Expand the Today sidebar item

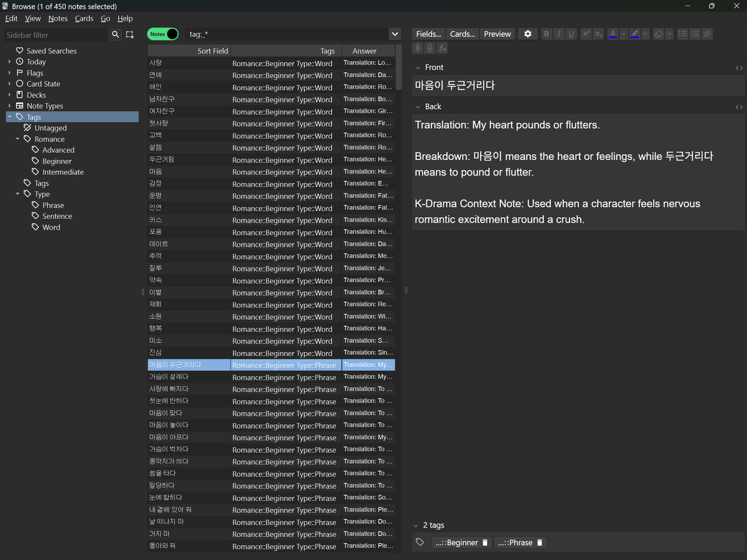10,62
